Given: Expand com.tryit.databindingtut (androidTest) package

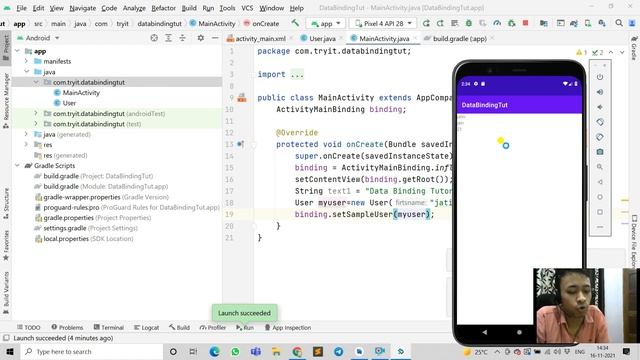Looking at the screenshot, I should click(x=36, y=113).
